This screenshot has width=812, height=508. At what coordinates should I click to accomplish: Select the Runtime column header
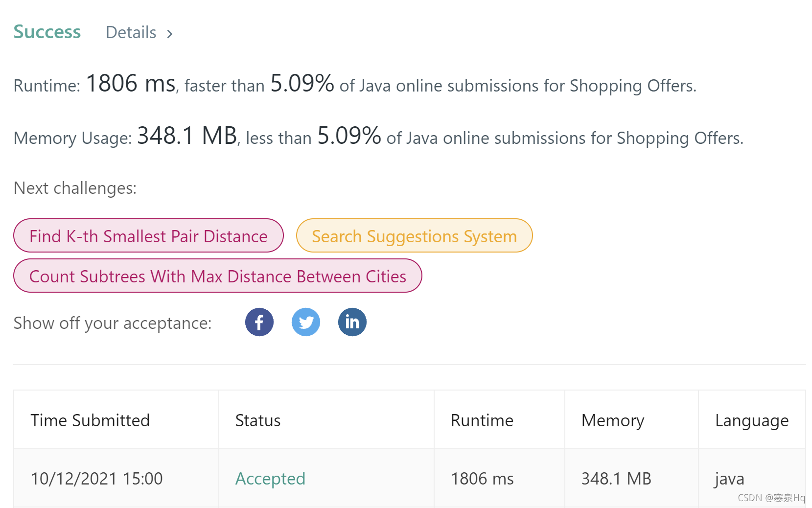pos(482,420)
